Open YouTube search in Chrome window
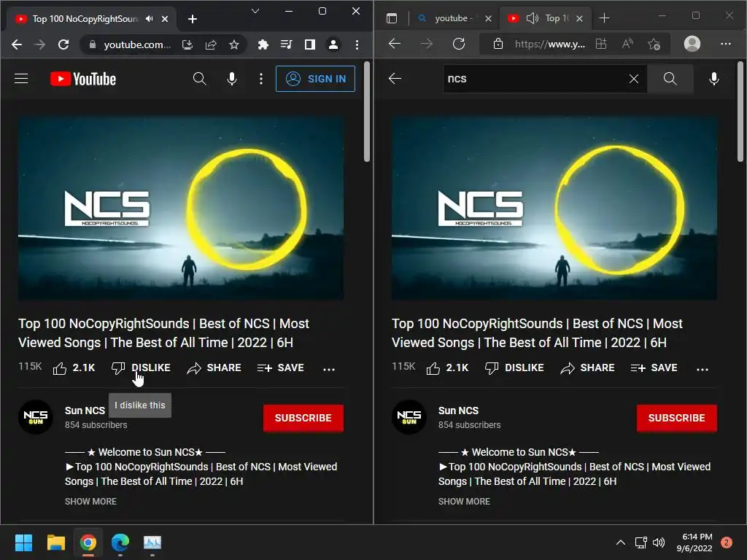 200,79
